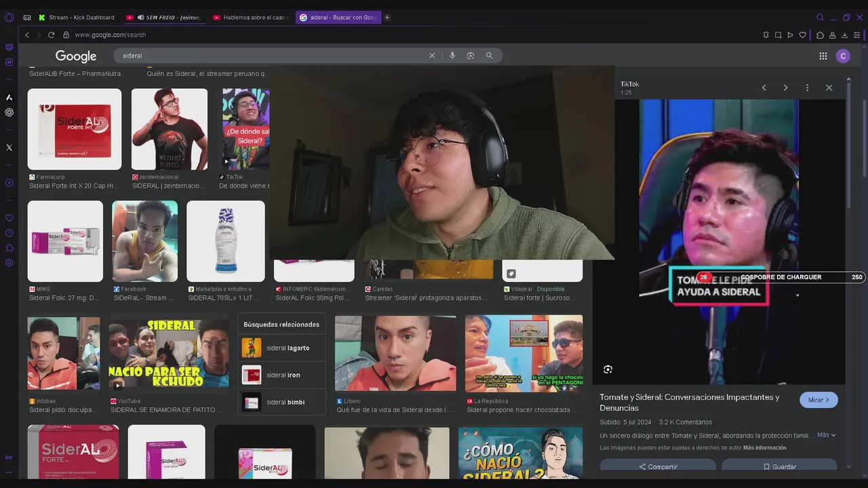Open a new browser tab

pyautogui.click(x=387, y=18)
